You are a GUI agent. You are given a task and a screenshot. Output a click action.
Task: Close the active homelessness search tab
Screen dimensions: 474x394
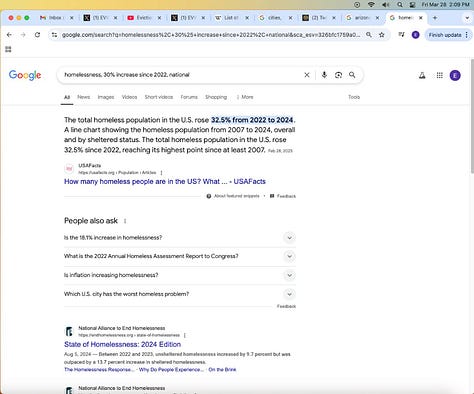(421, 18)
